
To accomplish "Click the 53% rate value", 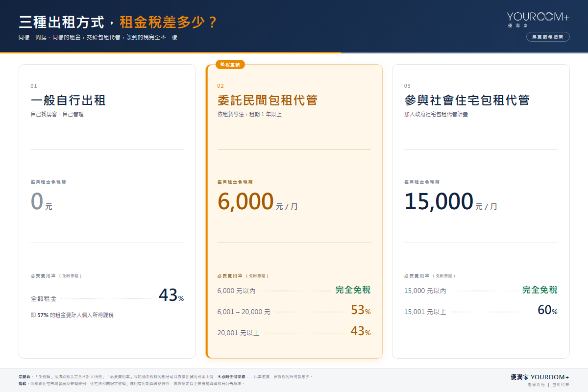I will 361,310.
